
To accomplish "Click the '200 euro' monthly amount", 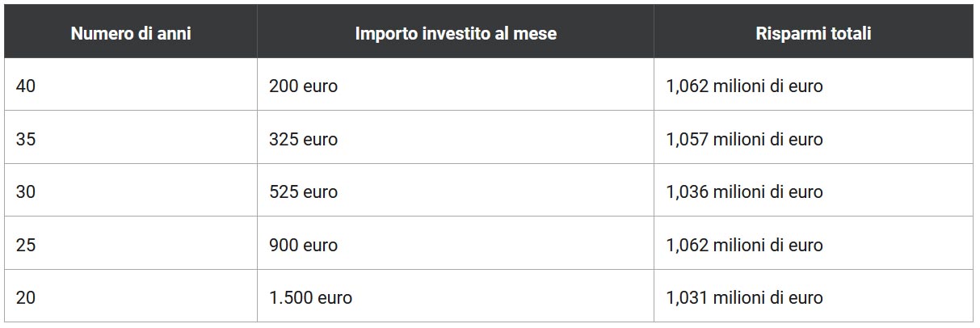I will (x=303, y=86).
